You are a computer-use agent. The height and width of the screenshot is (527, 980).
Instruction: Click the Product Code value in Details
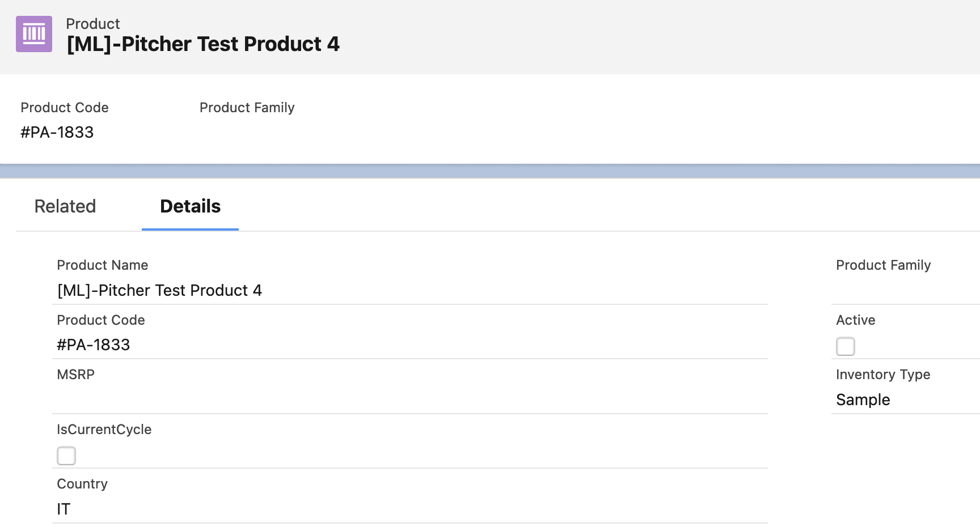click(x=94, y=345)
